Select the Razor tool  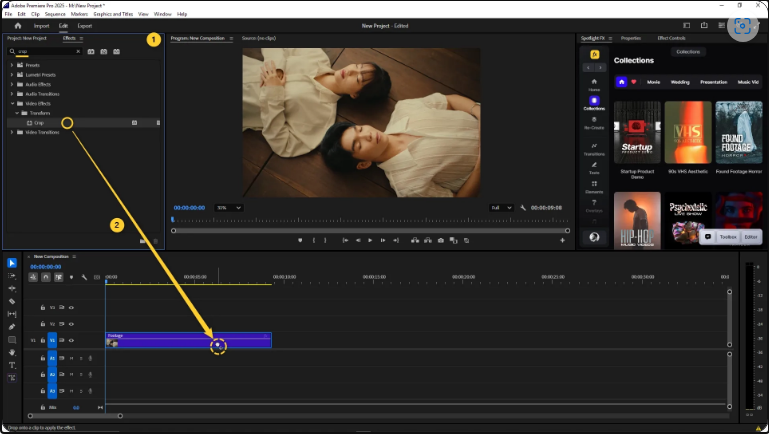[12, 302]
